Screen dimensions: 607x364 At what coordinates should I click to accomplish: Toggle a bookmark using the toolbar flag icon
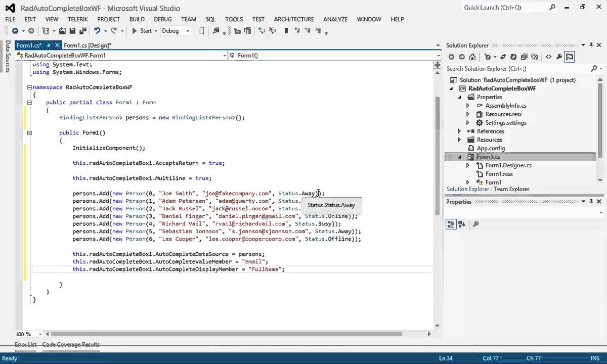pyautogui.click(x=286, y=31)
